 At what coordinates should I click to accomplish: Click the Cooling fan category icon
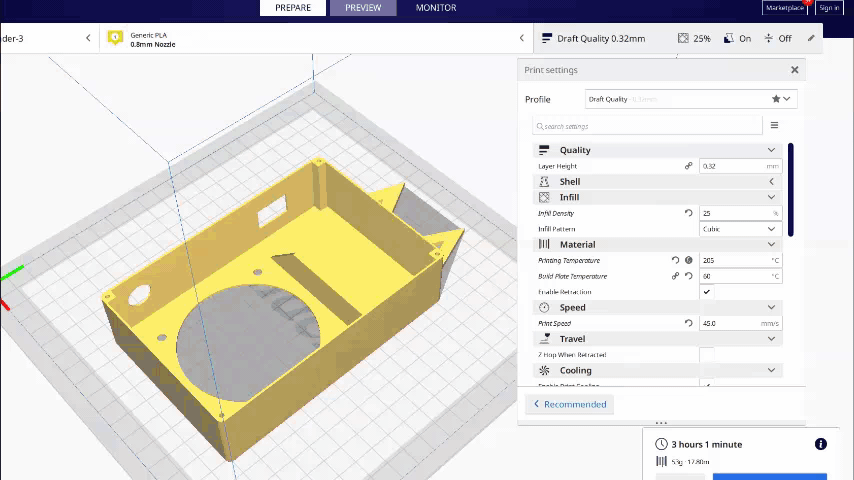(544, 370)
